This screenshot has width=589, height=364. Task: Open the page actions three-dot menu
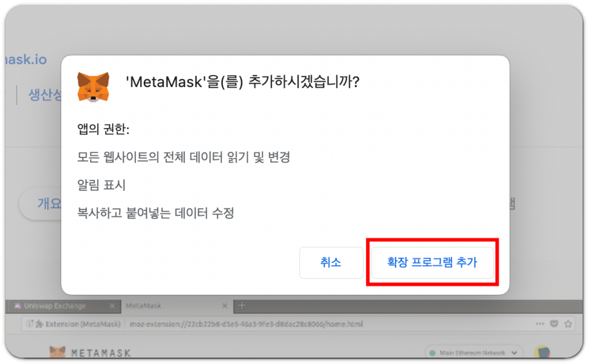[x=540, y=324]
